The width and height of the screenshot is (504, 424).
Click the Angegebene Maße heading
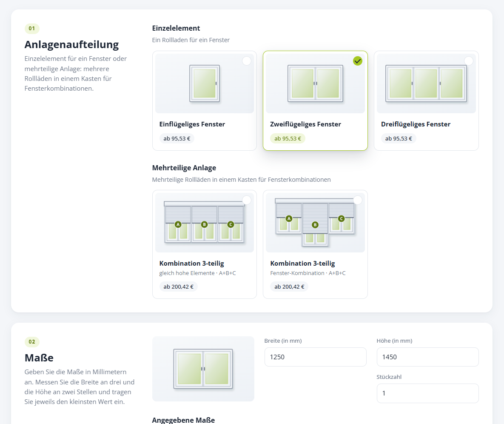click(183, 420)
